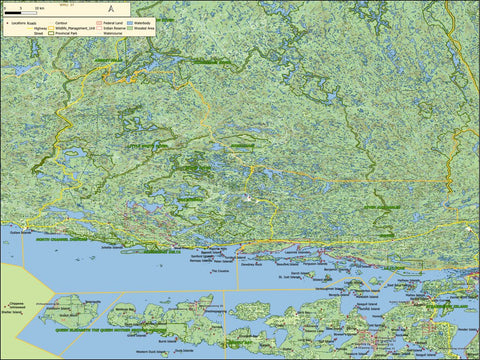Click the black-and-white scale bar
Image resolution: width=480 pixels, height=360 pixels.
point(21,13)
